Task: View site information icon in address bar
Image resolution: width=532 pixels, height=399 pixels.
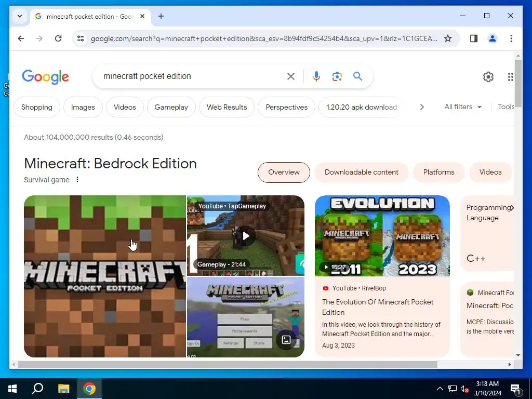Action: (x=81, y=38)
